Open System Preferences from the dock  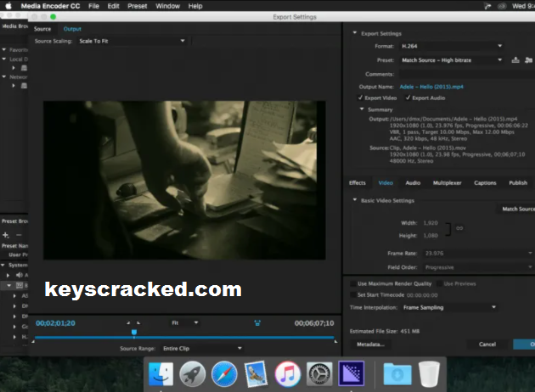pyautogui.click(x=319, y=374)
